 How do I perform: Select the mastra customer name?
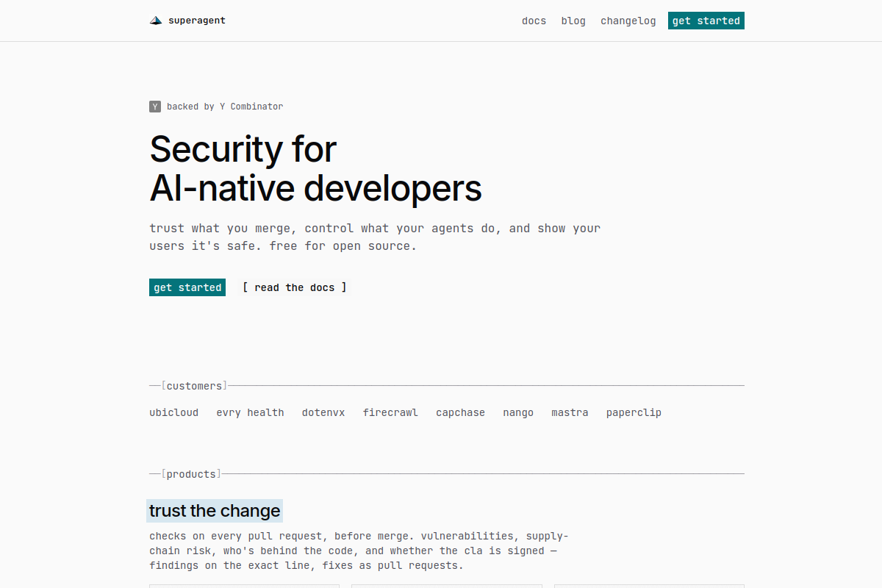coord(570,412)
